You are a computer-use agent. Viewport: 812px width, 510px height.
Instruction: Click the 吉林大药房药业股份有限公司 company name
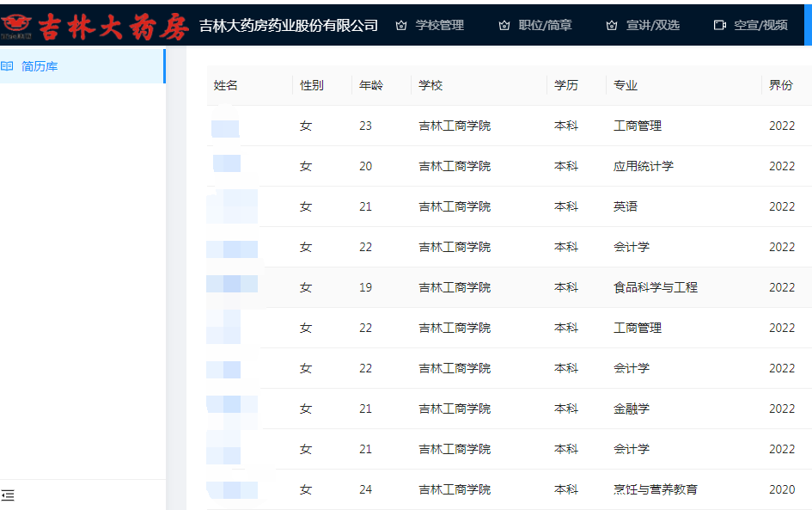[x=288, y=26]
